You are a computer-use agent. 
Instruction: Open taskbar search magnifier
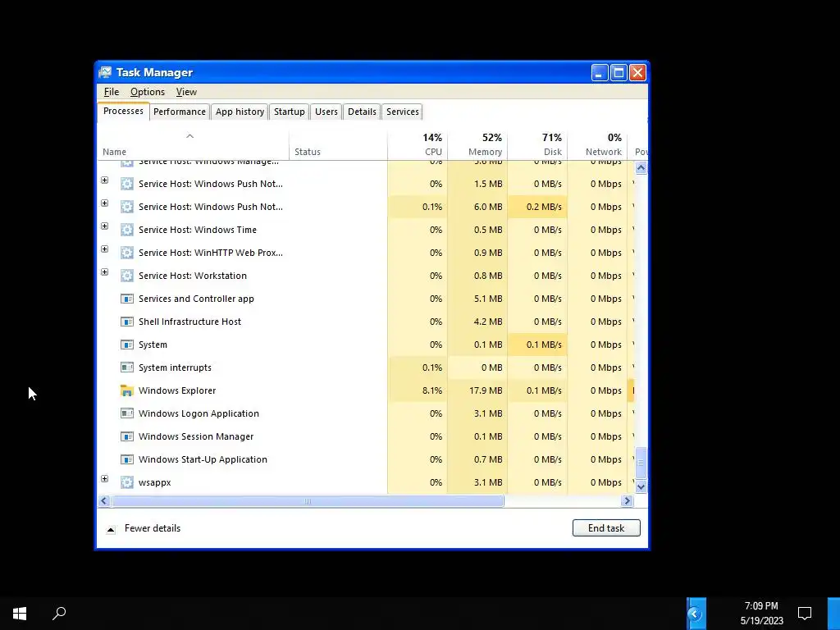[59, 614]
